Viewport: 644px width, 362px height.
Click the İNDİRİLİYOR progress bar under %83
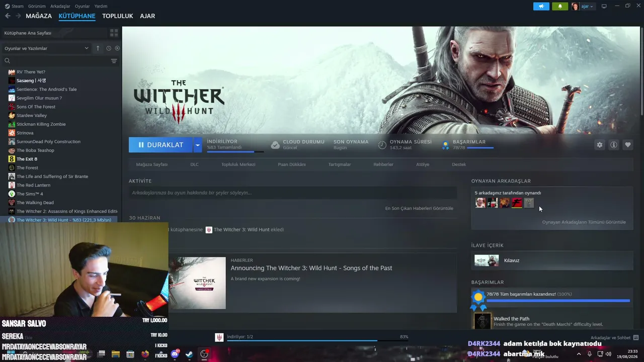[x=235, y=151]
